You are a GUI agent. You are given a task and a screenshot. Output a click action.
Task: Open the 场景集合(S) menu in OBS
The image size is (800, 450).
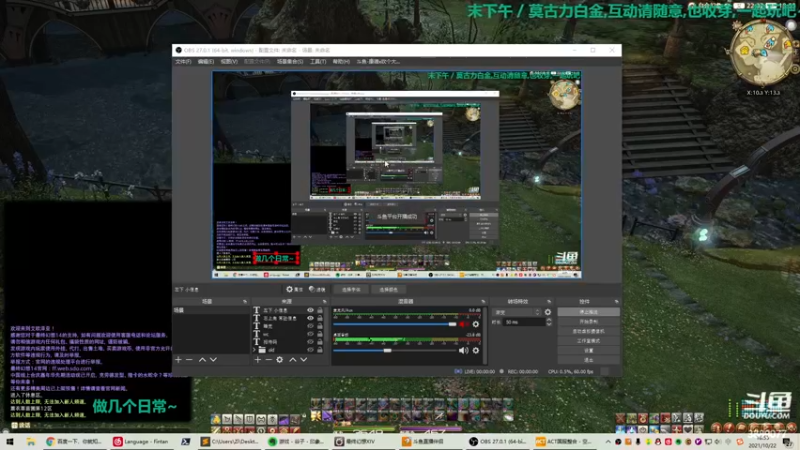(290, 62)
